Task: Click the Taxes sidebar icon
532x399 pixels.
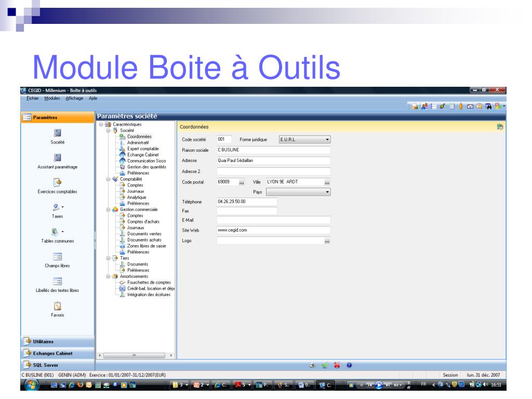Action: [56, 207]
